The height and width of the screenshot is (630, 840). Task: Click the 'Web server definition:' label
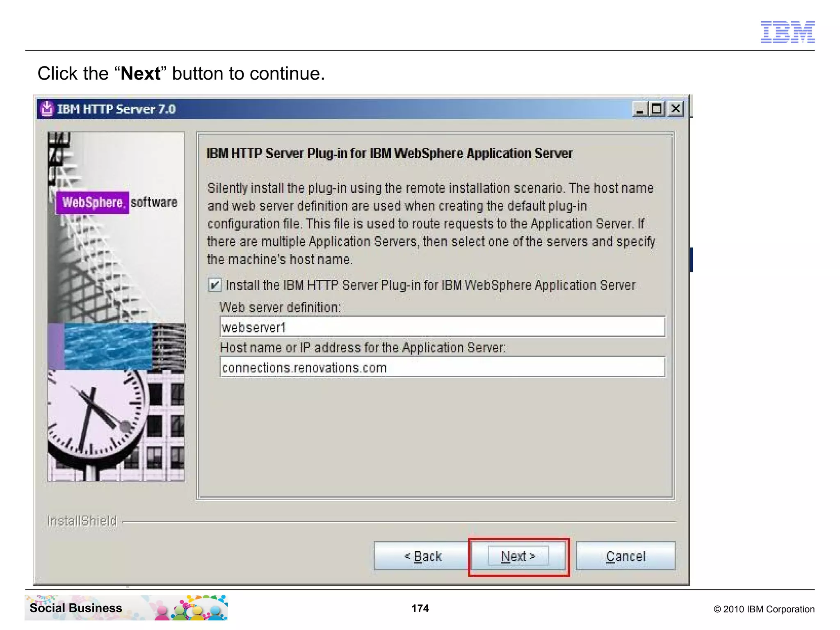(280, 307)
